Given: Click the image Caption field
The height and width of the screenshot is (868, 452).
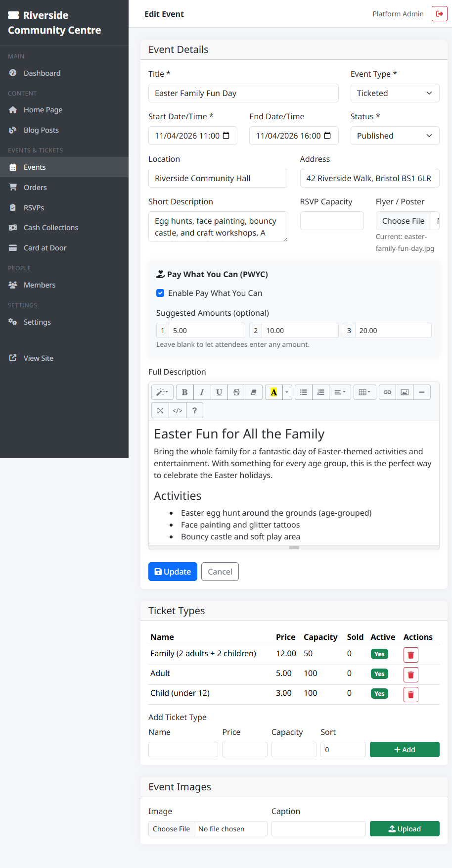Looking at the screenshot, I should (x=318, y=829).
